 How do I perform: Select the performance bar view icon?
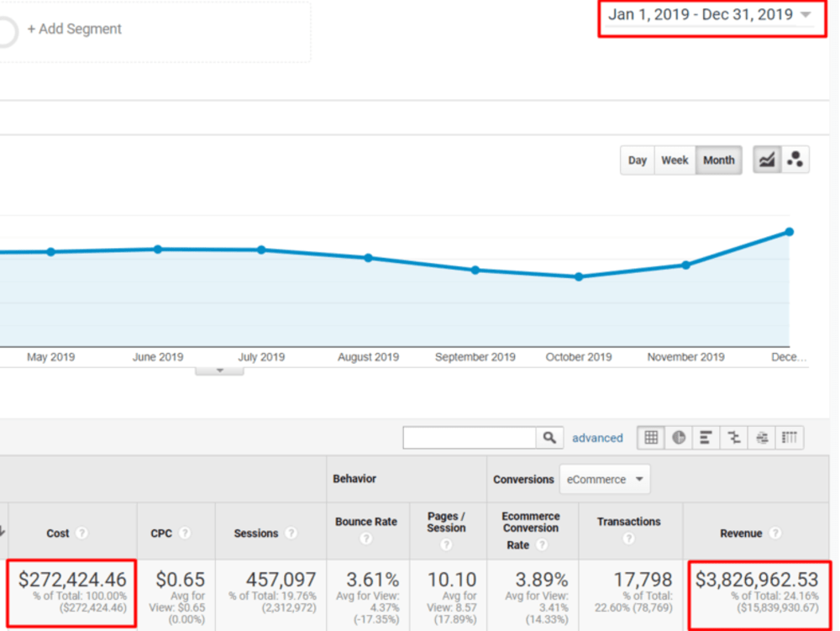point(706,438)
